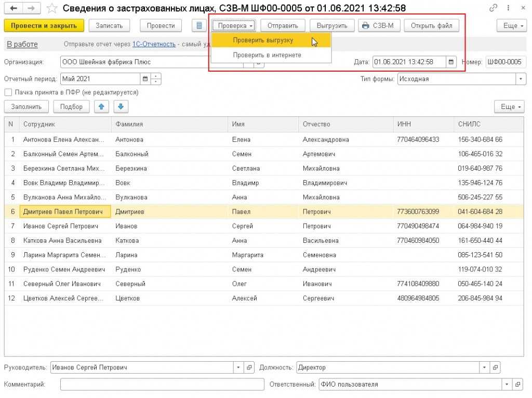
Task: Adjust Отчетный период with the stepper
Action: (x=156, y=79)
